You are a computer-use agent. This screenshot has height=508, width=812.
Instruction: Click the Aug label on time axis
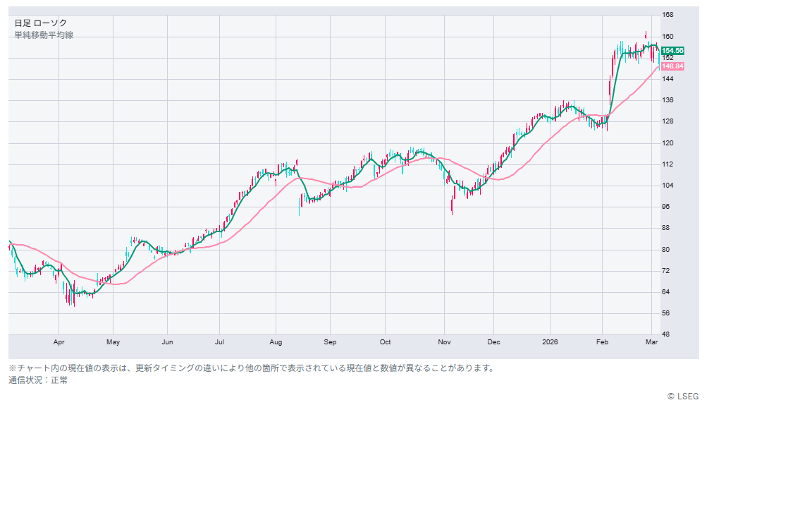pos(276,342)
